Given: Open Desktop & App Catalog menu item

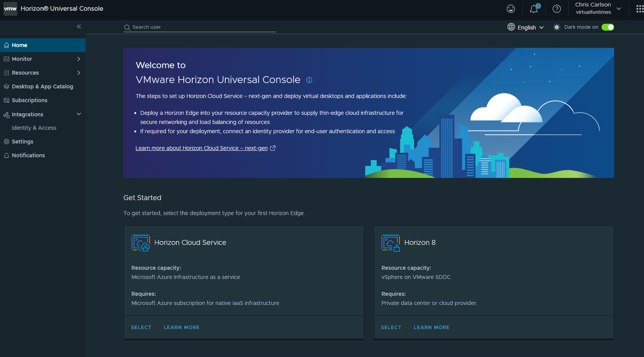Looking at the screenshot, I should click(x=43, y=86).
